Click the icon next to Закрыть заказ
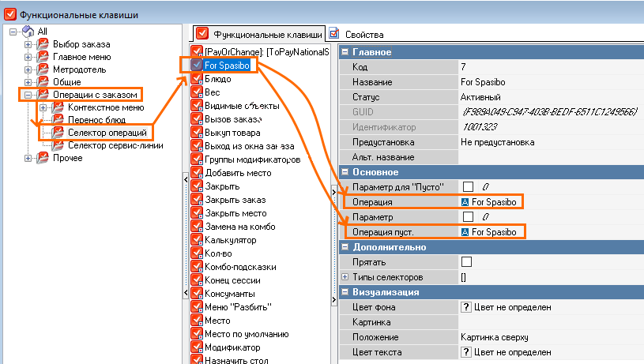The height and width of the screenshot is (364, 644). tap(197, 199)
